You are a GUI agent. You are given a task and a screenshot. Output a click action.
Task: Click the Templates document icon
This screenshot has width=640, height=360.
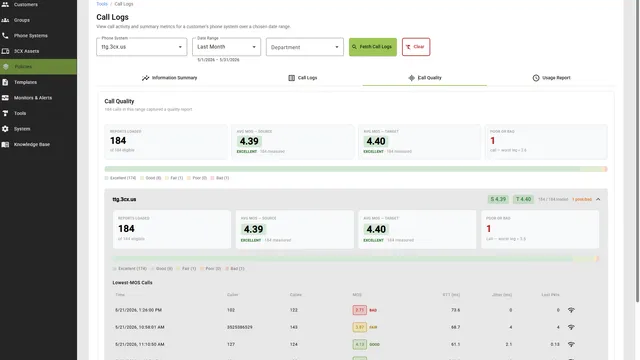tap(5, 82)
